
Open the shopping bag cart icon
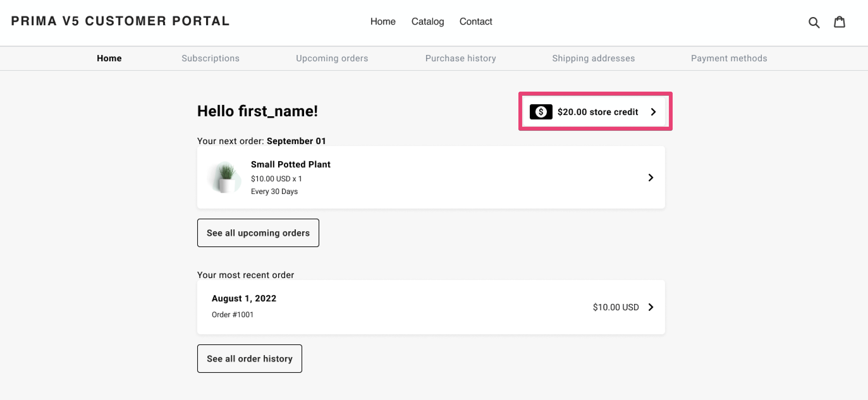[x=839, y=22]
